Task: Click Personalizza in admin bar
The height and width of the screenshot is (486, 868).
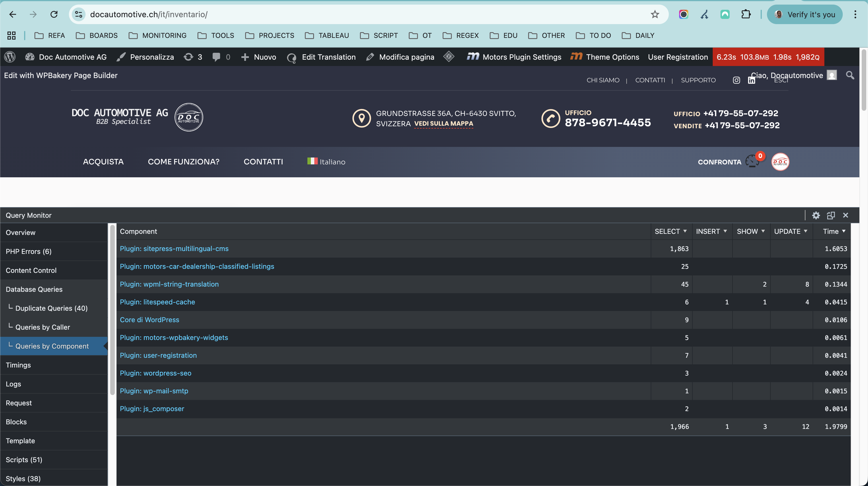Action: (145, 57)
